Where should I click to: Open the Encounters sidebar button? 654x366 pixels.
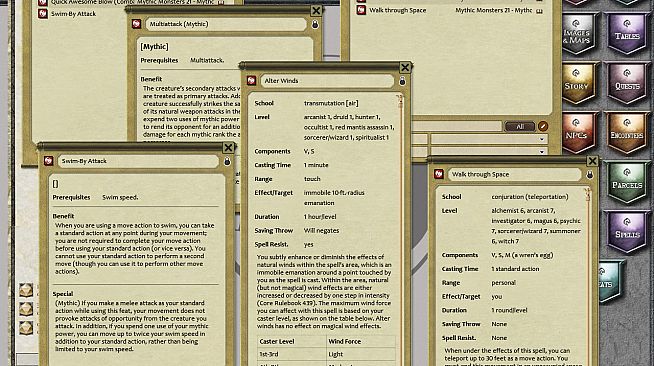click(x=627, y=132)
